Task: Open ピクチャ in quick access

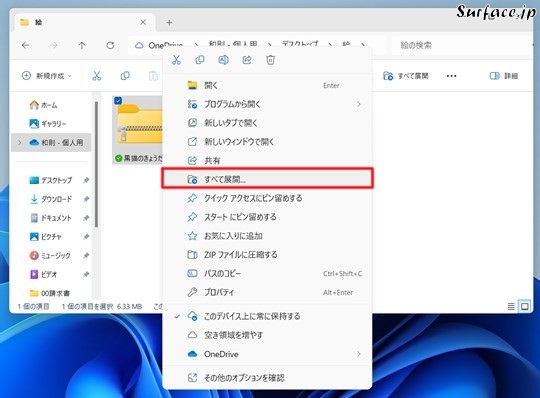Action: coord(45,237)
